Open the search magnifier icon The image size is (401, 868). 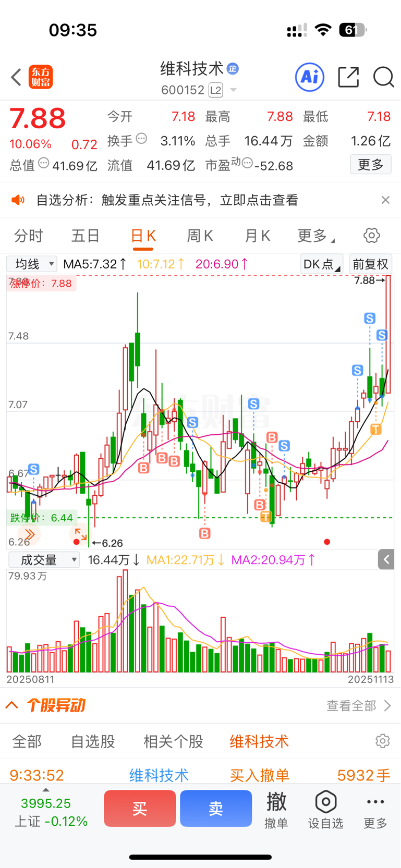[383, 77]
